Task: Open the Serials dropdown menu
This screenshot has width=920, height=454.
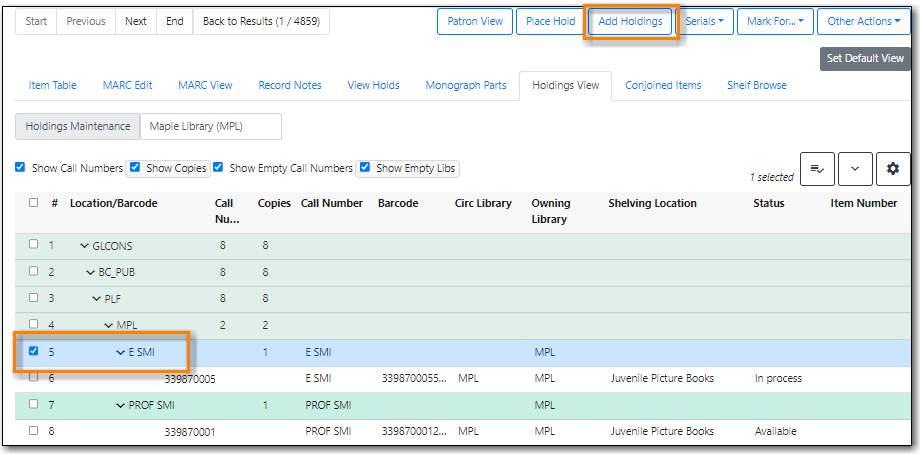Action: click(x=704, y=21)
